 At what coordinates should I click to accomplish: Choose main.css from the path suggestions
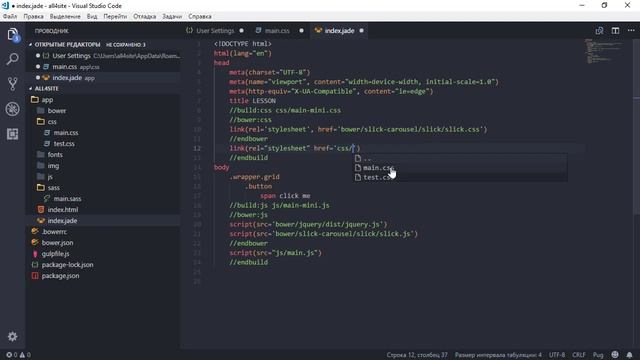(460, 168)
